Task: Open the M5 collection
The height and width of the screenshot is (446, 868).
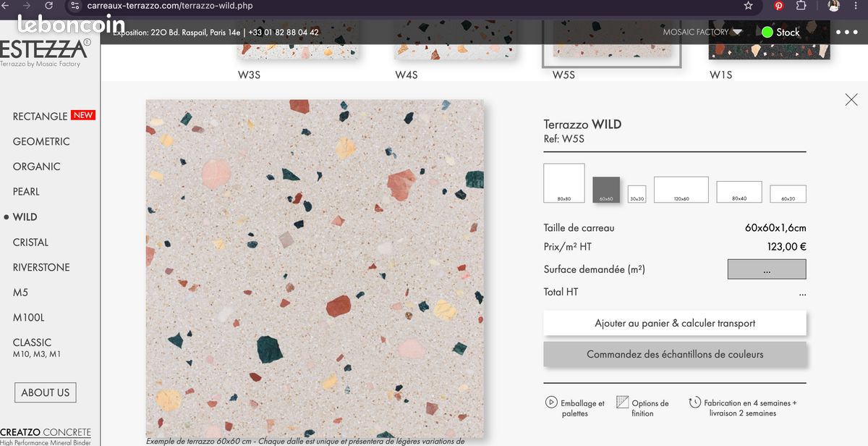Action: click(20, 293)
